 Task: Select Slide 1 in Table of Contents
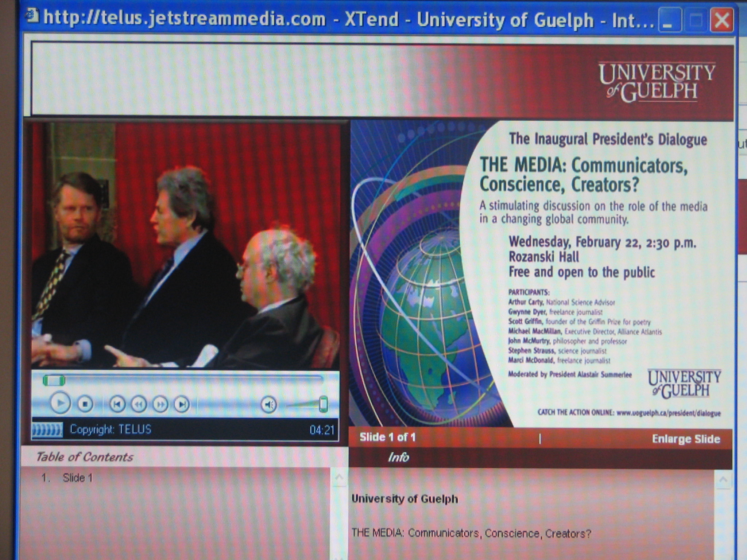pos(78,478)
